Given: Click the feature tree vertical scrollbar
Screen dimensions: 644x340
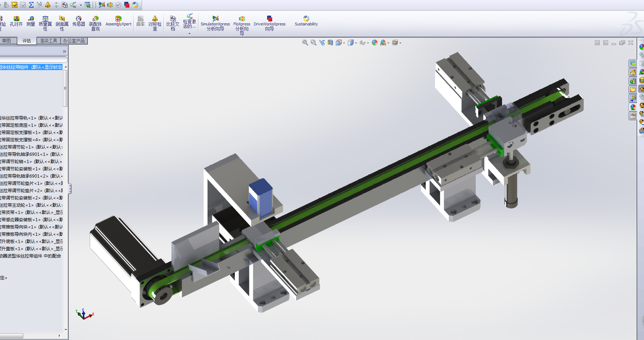Looking at the screenshot, I should 65,88.
